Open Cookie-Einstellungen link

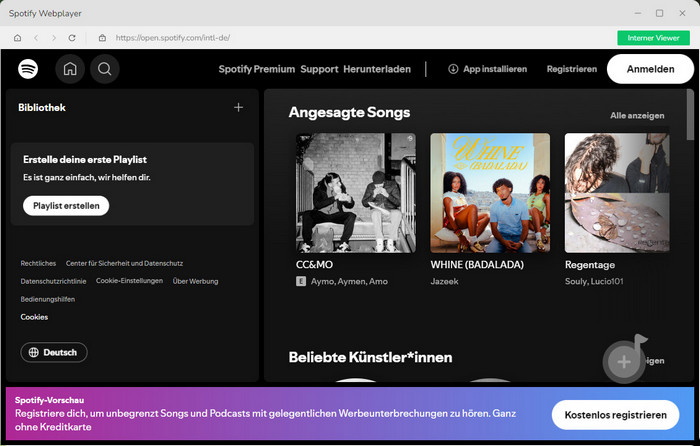pos(129,281)
